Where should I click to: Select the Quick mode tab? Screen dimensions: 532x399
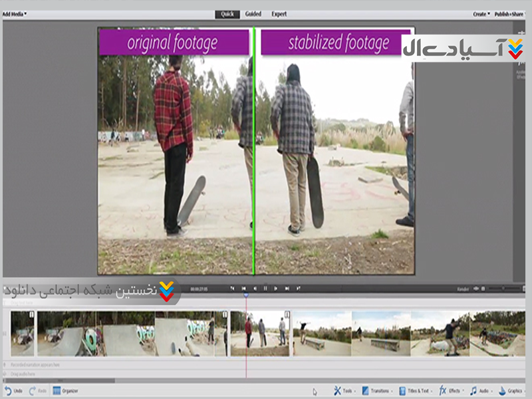(x=227, y=14)
